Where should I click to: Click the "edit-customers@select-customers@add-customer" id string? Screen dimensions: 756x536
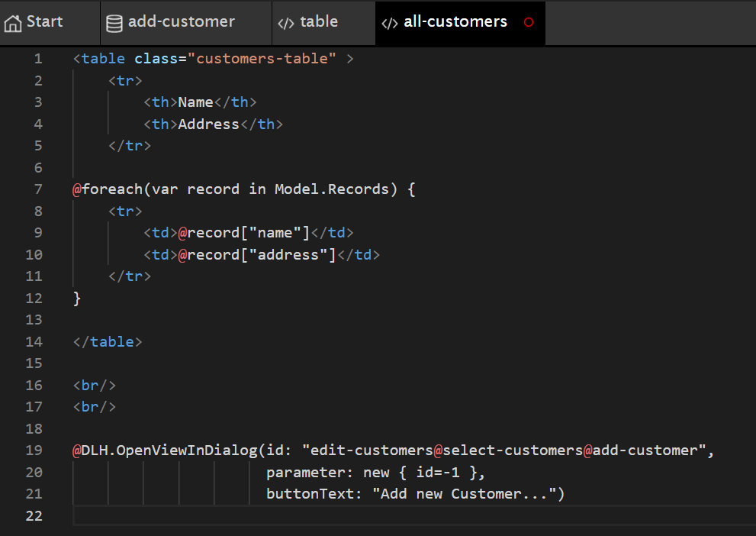tap(503, 450)
